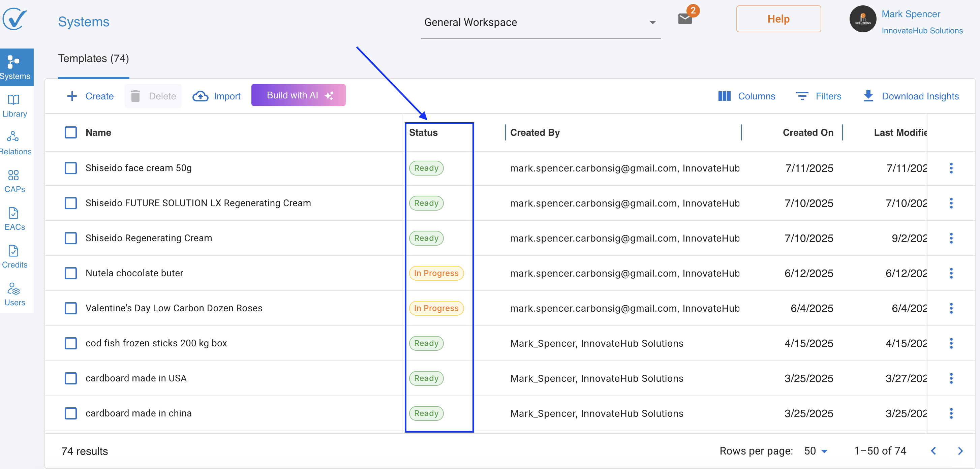Switch to the Templates (74) tab
Viewport: 980px width, 469px height.
tap(93, 59)
